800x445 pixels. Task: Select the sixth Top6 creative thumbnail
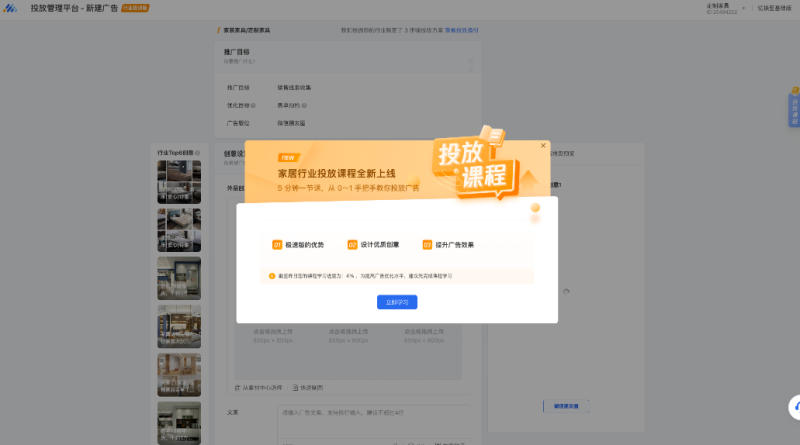(x=179, y=423)
